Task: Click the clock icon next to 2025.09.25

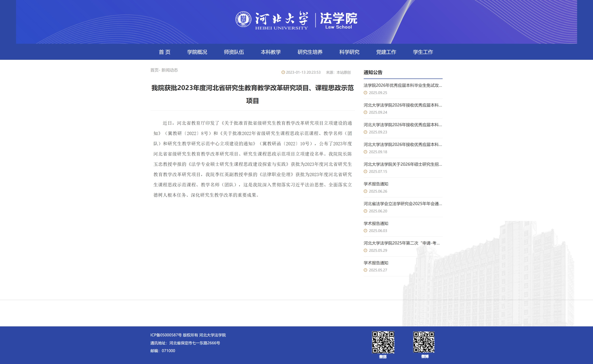Action: [x=365, y=93]
